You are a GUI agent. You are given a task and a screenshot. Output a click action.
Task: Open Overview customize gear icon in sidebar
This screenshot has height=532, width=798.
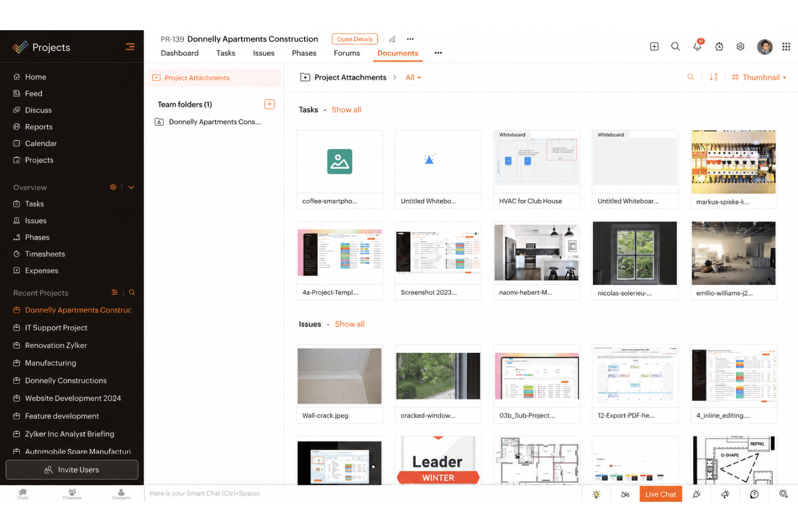(113, 187)
